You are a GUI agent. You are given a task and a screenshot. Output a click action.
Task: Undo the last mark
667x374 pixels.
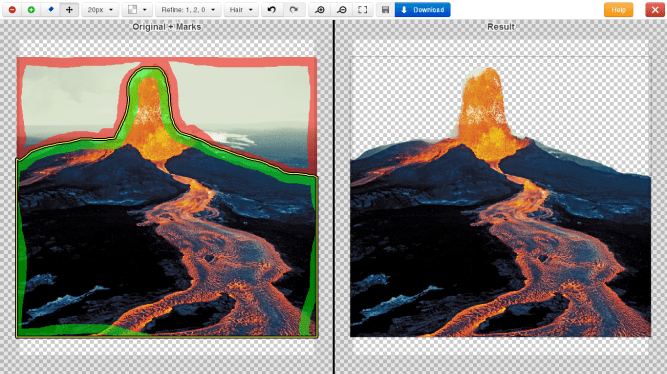[272, 9]
